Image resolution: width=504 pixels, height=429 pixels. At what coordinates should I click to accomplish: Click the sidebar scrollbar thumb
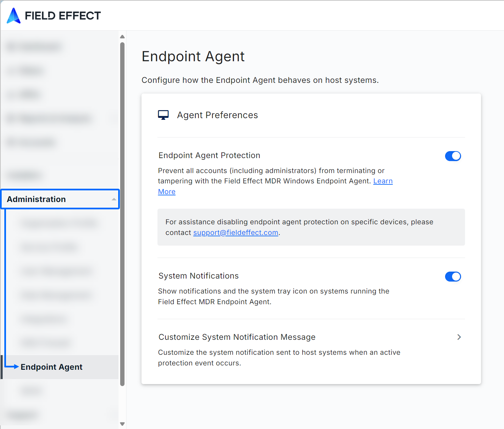point(122,214)
